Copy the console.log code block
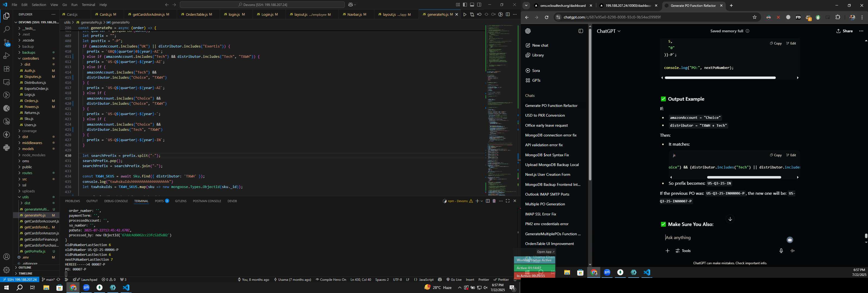 pyautogui.click(x=776, y=43)
